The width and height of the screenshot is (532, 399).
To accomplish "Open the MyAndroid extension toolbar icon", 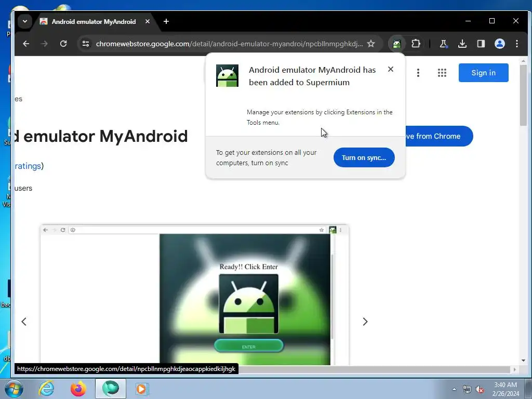I will point(396,44).
